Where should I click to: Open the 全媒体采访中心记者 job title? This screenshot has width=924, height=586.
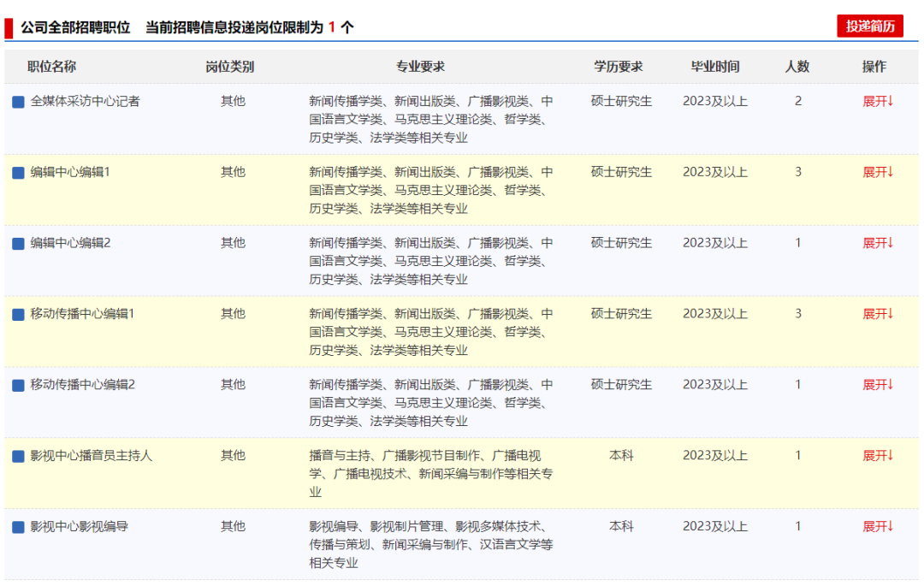click(85, 101)
